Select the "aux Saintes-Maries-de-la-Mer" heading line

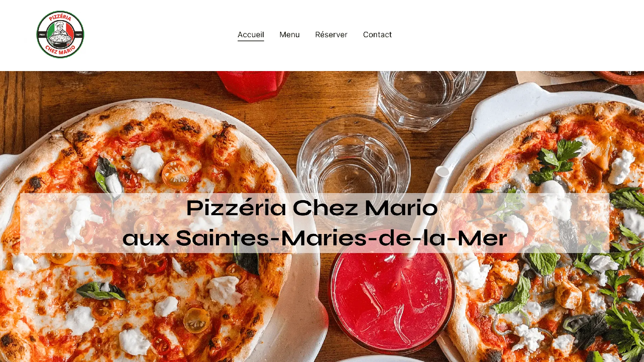coord(315,238)
